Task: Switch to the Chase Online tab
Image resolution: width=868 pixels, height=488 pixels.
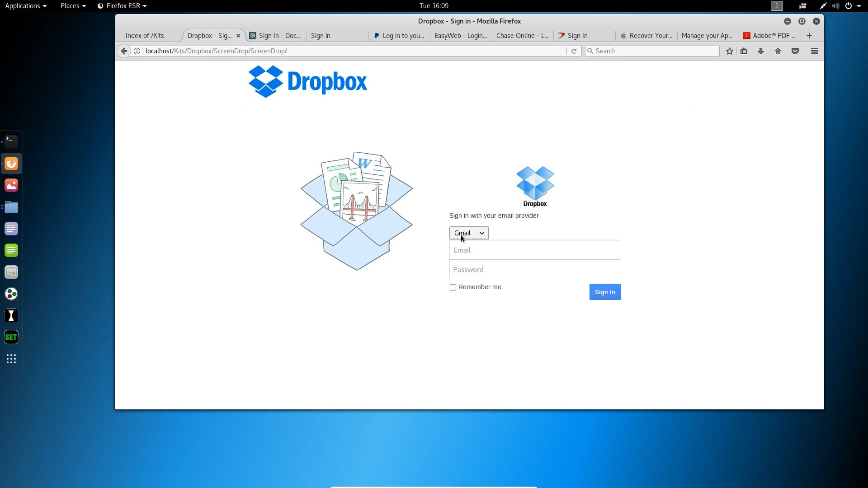Action: coord(522,36)
